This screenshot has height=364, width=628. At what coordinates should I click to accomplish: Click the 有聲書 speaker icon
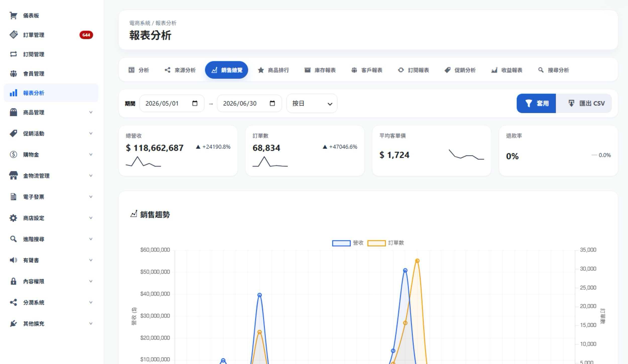pos(13,260)
